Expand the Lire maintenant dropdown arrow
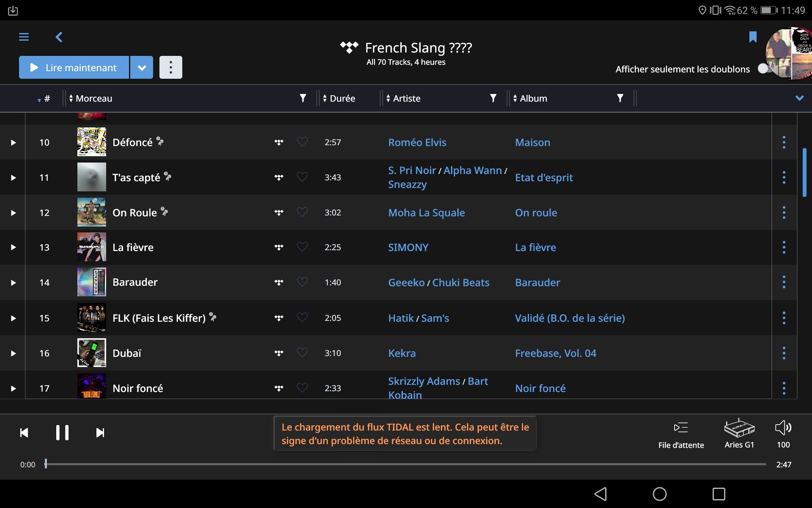The height and width of the screenshot is (508, 812). (x=142, y=67)
